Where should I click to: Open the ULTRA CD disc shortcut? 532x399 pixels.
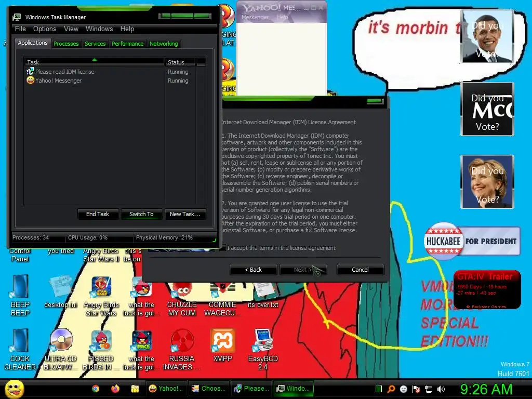tap(61, 350)
